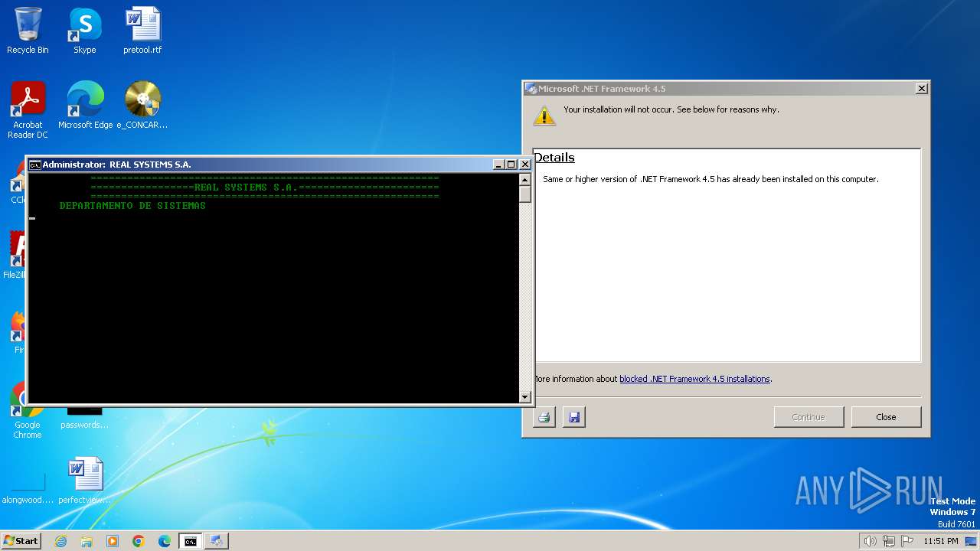This screenshot has width=980, height=551.
Task: Select the perfectview document desktop icon
Action: [x=84, y=481]
